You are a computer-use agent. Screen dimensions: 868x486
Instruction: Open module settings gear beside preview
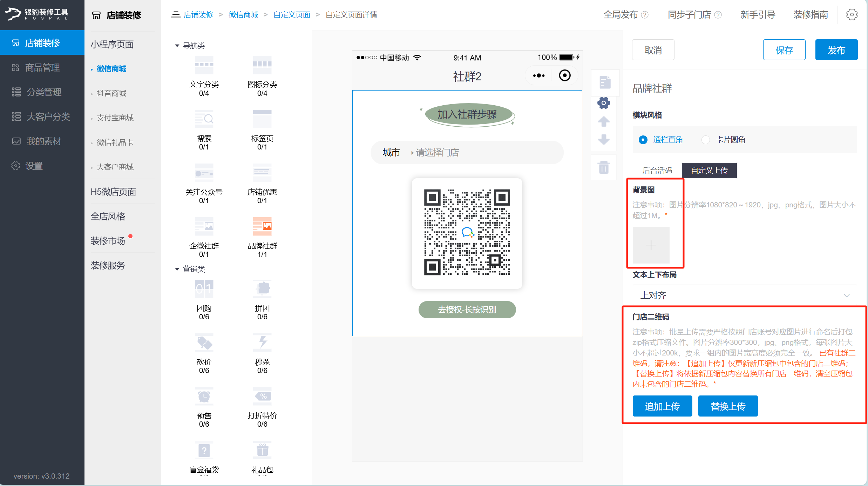coord(604,103)
